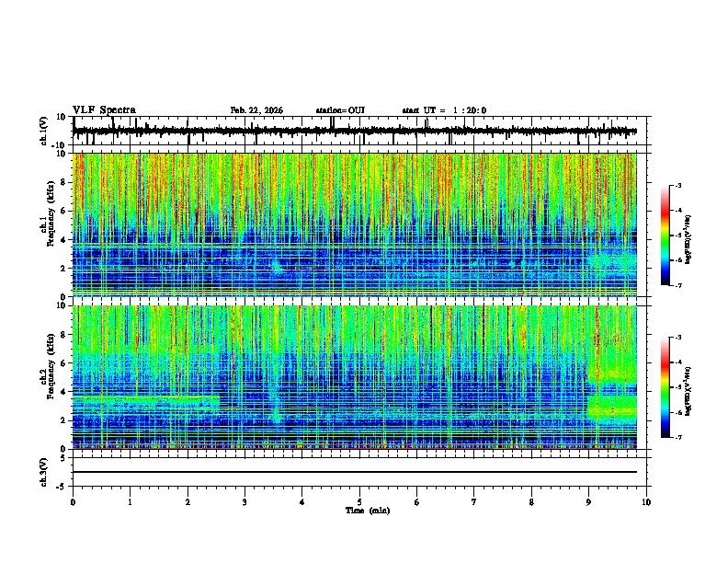Click the ch.2 'Frequency (kHz)' axis label
Image resolution: width=728 pixels, height=563 pixels.
click(x=51, y=366)
